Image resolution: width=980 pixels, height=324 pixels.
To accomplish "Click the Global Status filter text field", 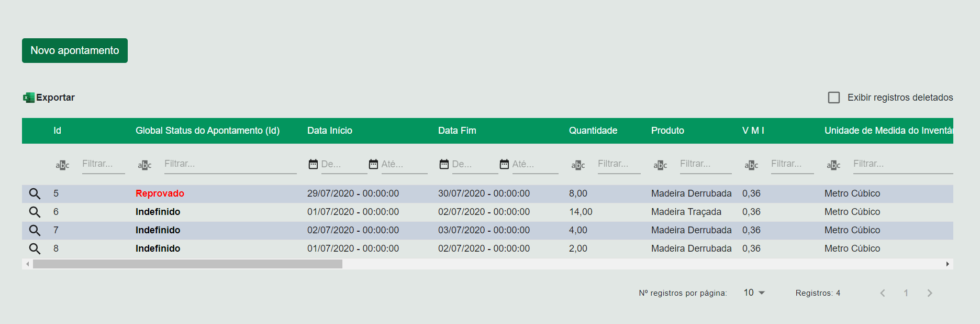I will point(230,164).
